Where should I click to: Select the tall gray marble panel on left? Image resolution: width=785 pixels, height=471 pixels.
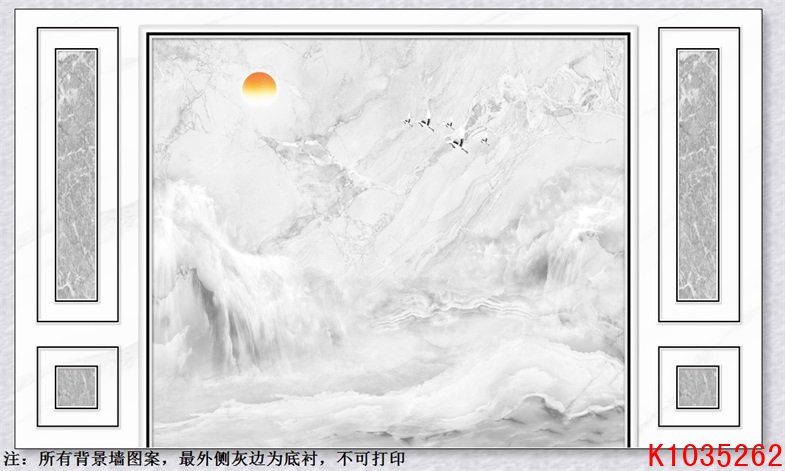click(x=76, y=175)
